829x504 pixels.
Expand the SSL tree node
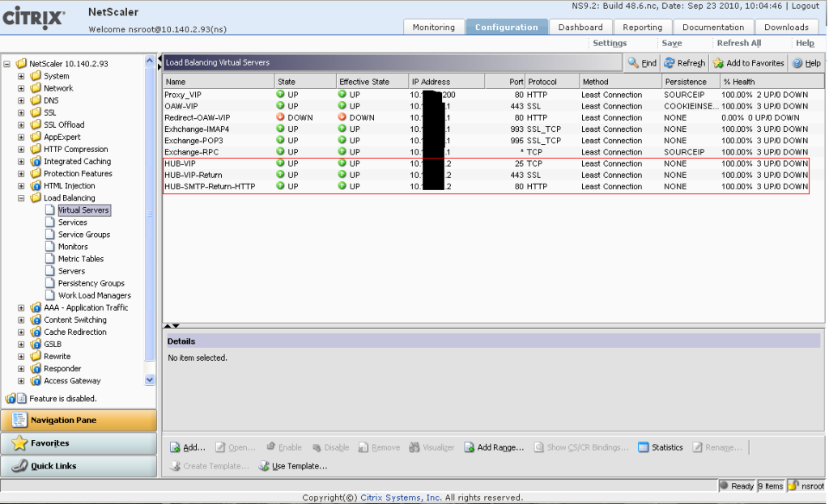[21, 112]
